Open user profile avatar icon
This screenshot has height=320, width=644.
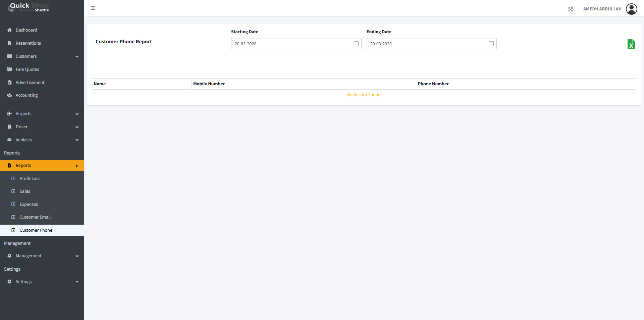tap(631, 9)
